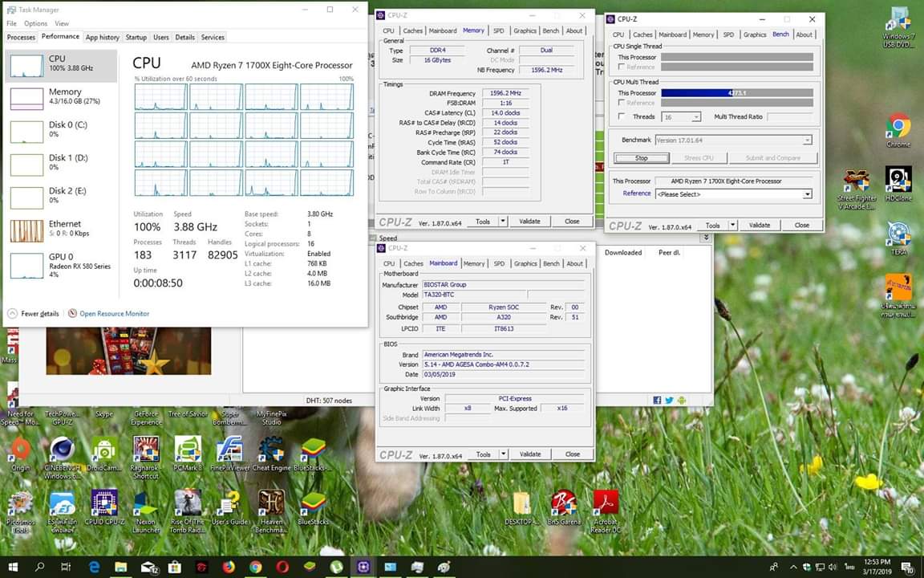
Task: Switch to the Processes tab in Task Manager
Action: pos(21,37)
